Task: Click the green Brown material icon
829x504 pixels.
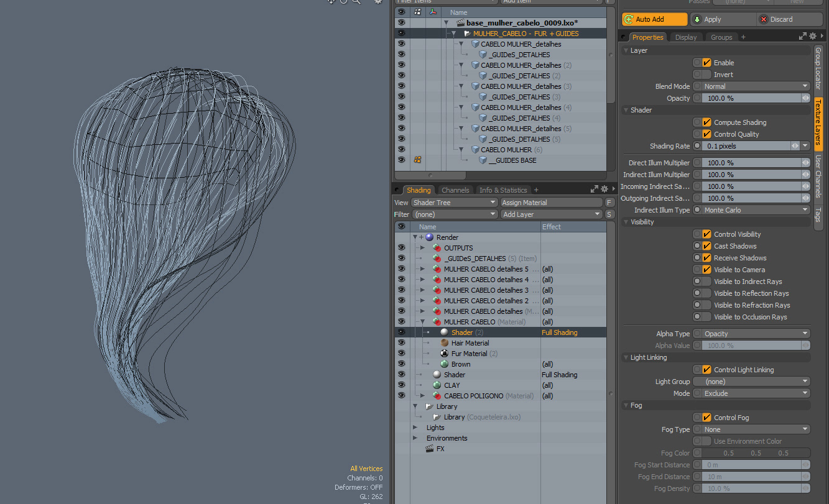Action: (445, 364)
